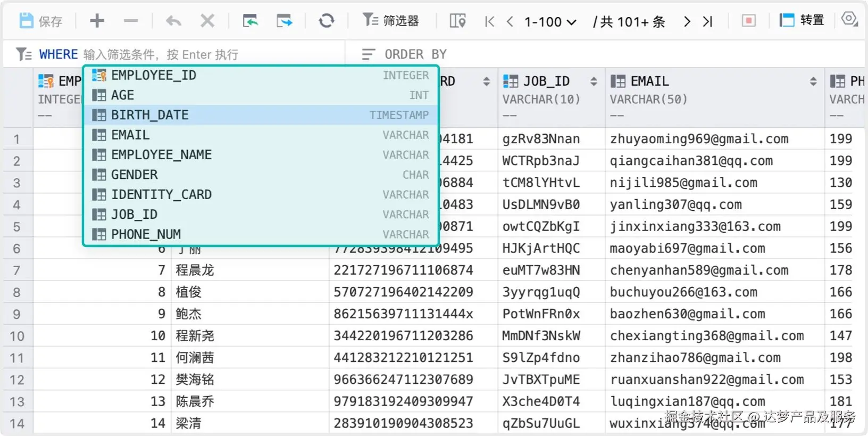Click the stop execution icon
The height and width of the screenshot is (436, 868).
[749, 21]
